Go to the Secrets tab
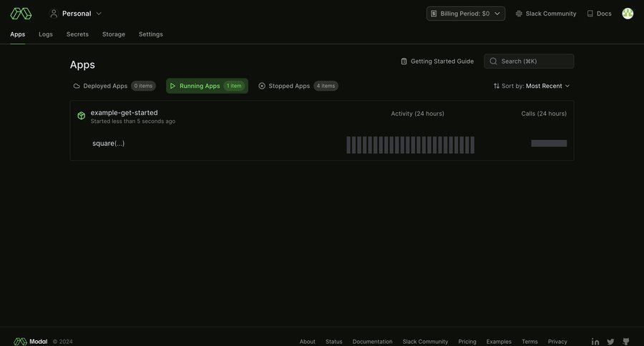The image size is (644, 346). coord(77,34)
